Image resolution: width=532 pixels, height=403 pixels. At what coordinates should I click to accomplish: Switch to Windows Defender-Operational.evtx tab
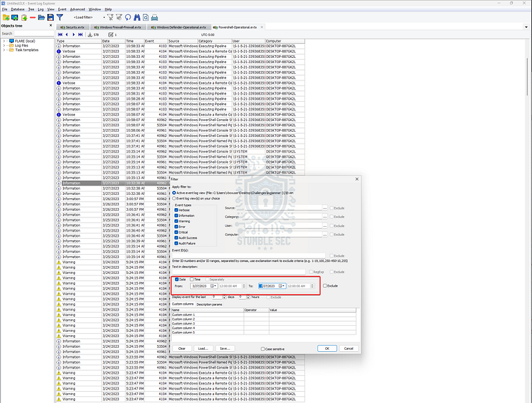coord(179,27)
